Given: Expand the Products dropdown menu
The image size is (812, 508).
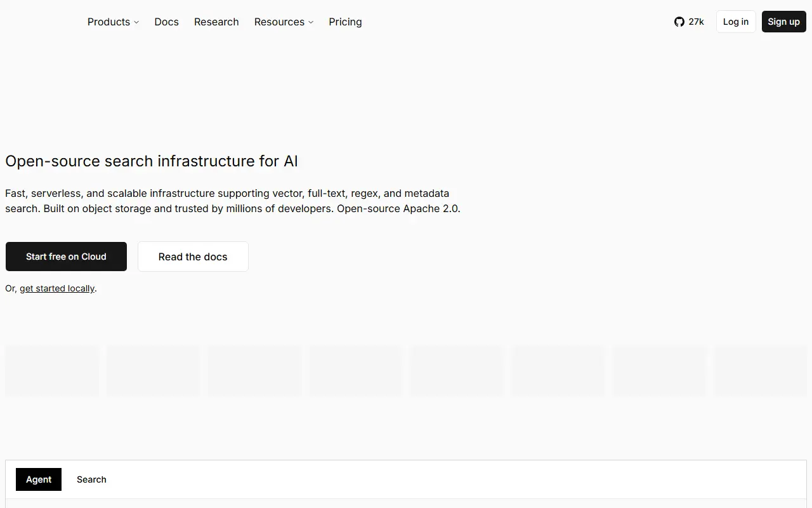Looking at the screenshot, I should click(x=113, y=22).
